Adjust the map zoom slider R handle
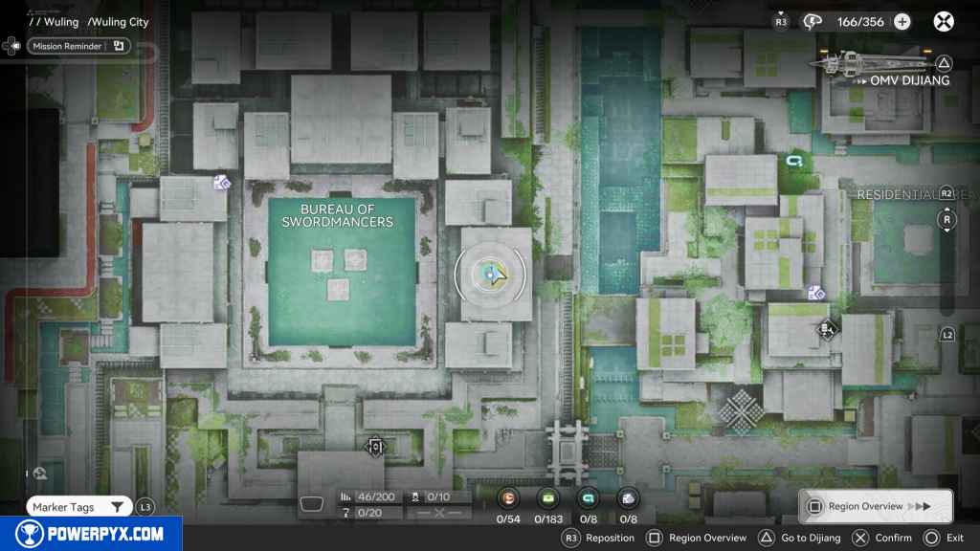 (x=947, y=219)
